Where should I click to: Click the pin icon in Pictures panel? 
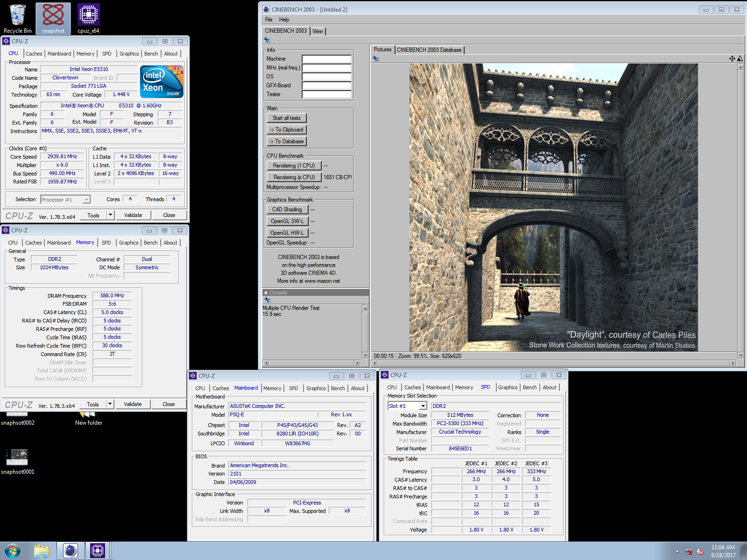click(376, 59)
